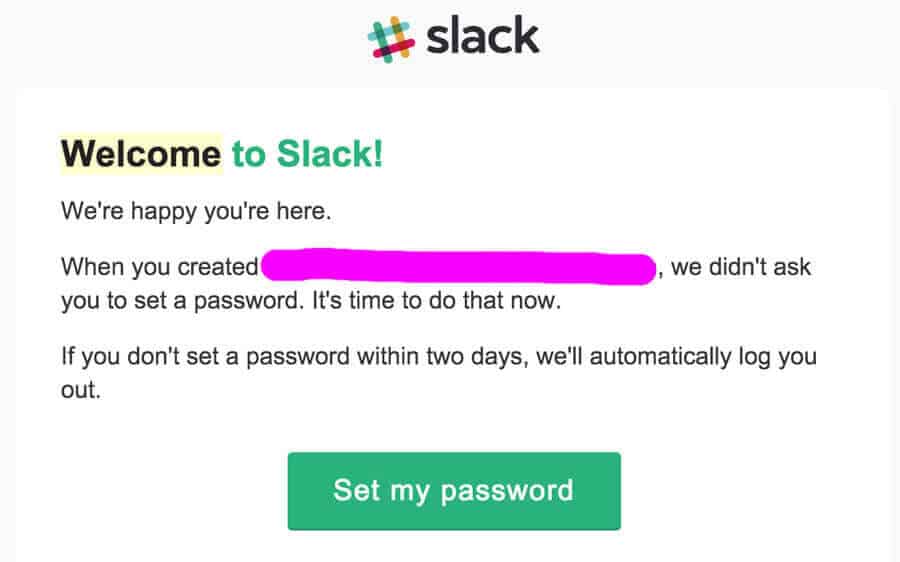Click the pink redacted workspace name
The width and height of the screenshot is (900, 562).
[459, 266]
